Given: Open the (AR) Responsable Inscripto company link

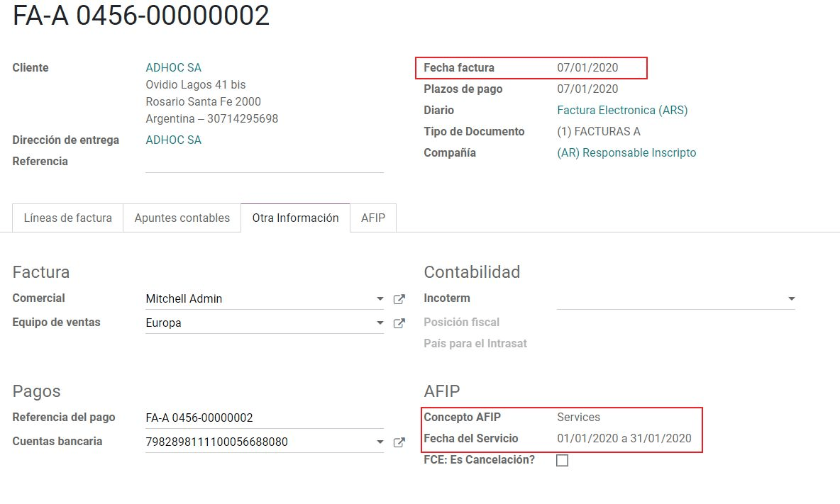Looking at the screenshot, I should [x=626, y=153].
